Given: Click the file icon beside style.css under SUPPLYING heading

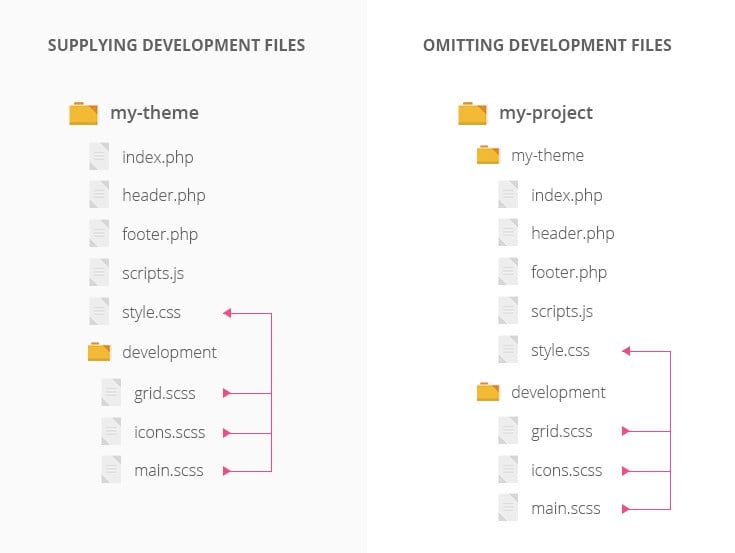Looking at the screenshot, I should click(99, 311).
